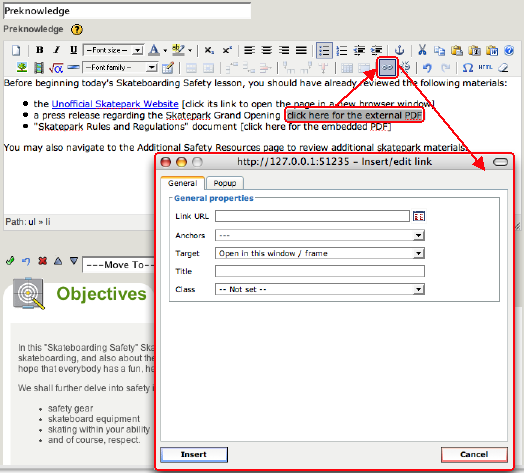Paste from the clipboard
The height and width of the screenshot is (473, 524).
click(456, 50)
